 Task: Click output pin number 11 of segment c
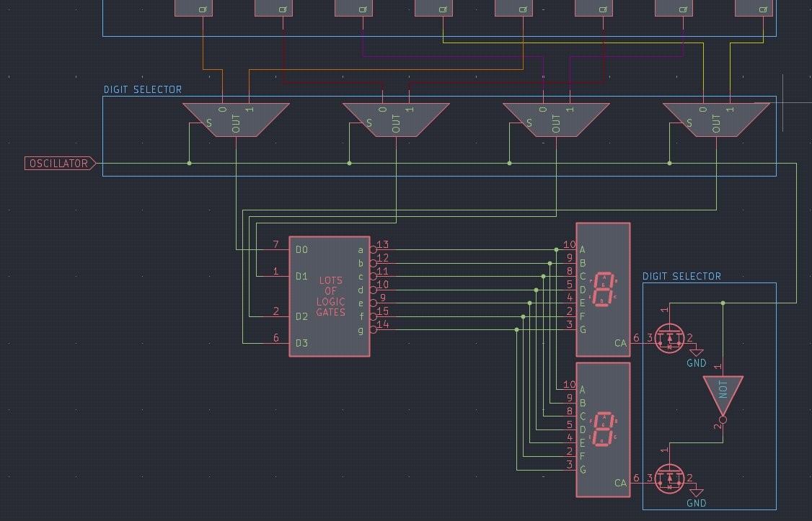(383, 271)
